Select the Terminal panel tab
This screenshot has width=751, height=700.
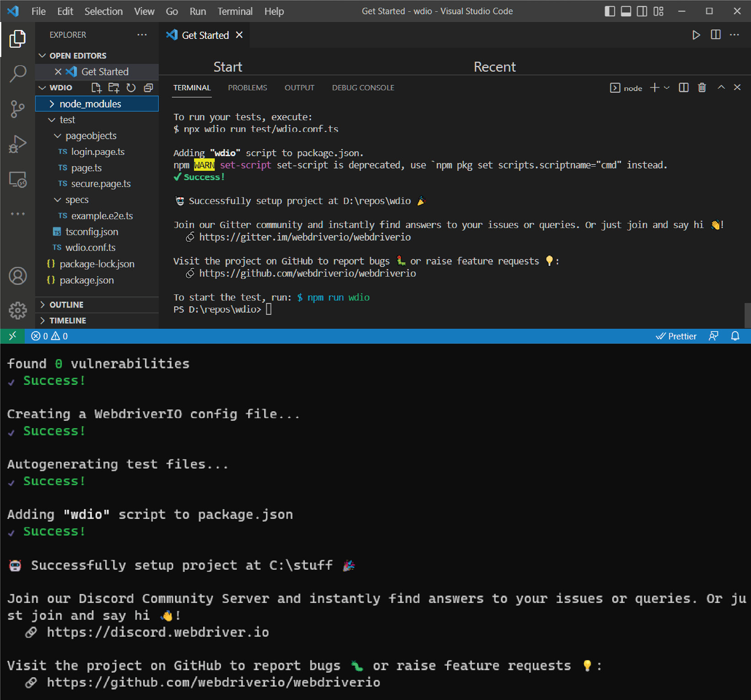(x=192, y=88)
